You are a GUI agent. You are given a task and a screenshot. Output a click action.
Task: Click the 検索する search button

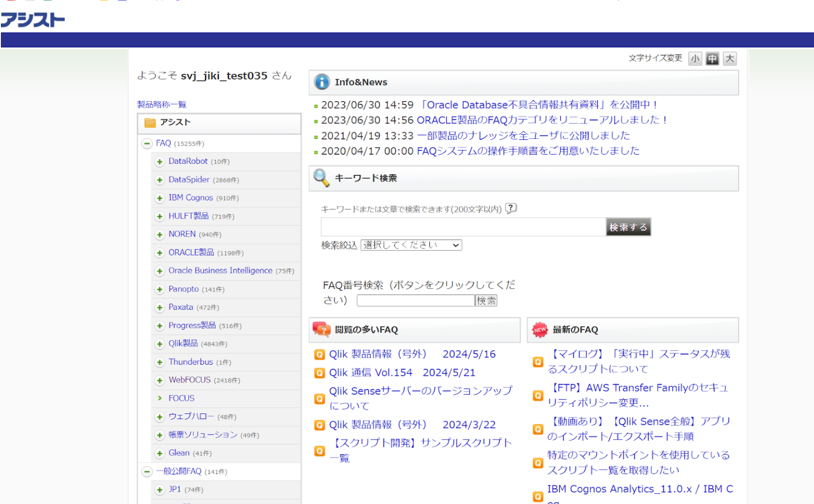(x=628, y=227)
